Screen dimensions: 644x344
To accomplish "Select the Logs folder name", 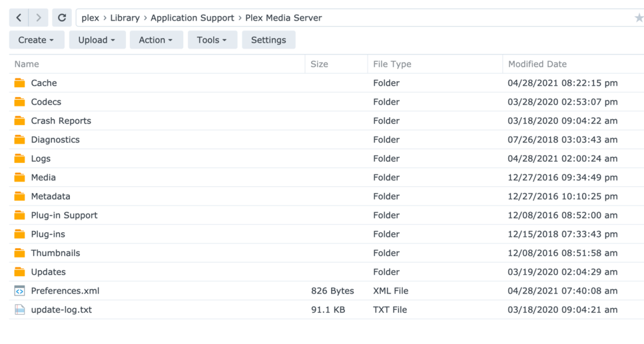I will tap(41, 158).
